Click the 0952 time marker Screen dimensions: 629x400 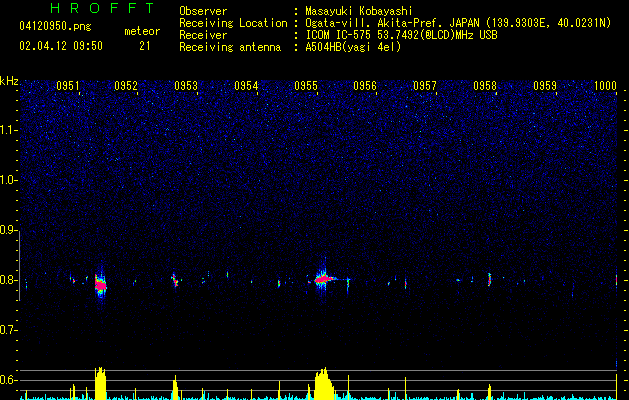pos(126,86)
